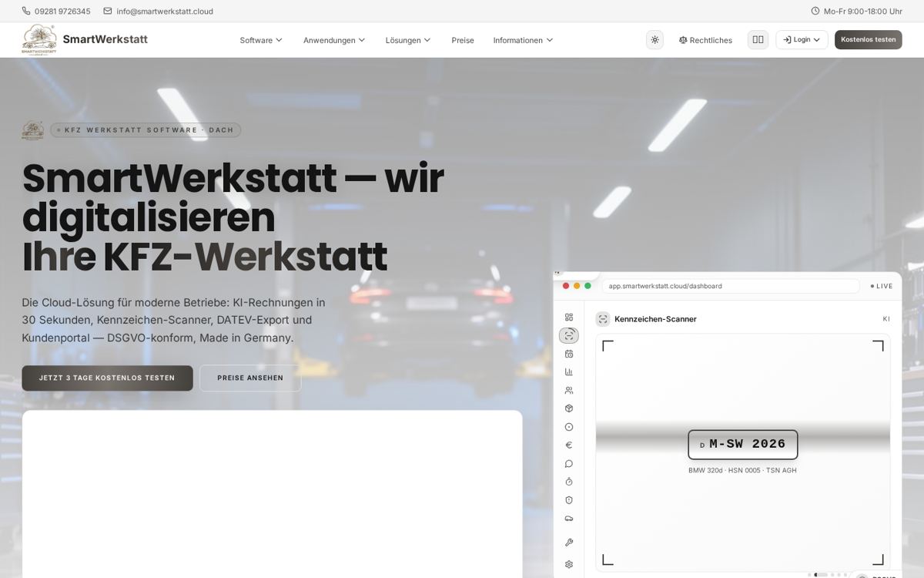
Task: Click the scales icon beside Rechtliches
Action: [683, 40]
